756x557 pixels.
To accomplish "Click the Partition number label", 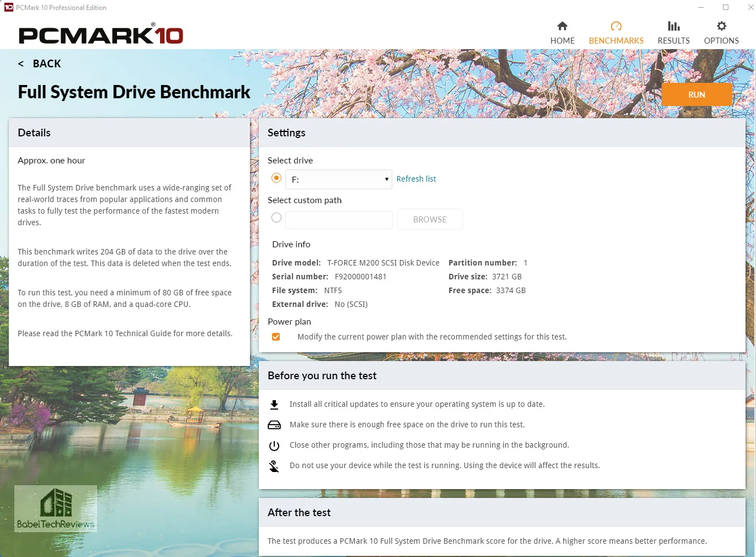I will pyautogui.click(x=483, y=263).
